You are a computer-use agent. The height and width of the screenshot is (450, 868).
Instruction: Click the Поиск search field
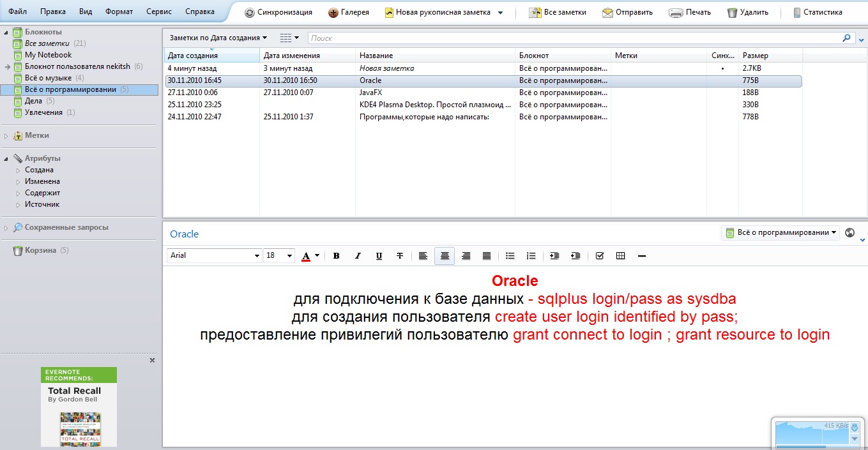click(575, 38)
